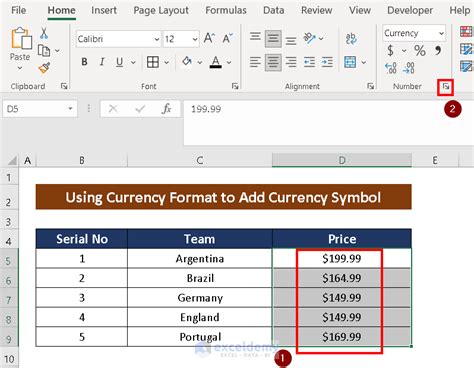The width and height of the screenshot is (474, 368).
Task: Click the Orientation text angle icon
Action: point(310,38)
